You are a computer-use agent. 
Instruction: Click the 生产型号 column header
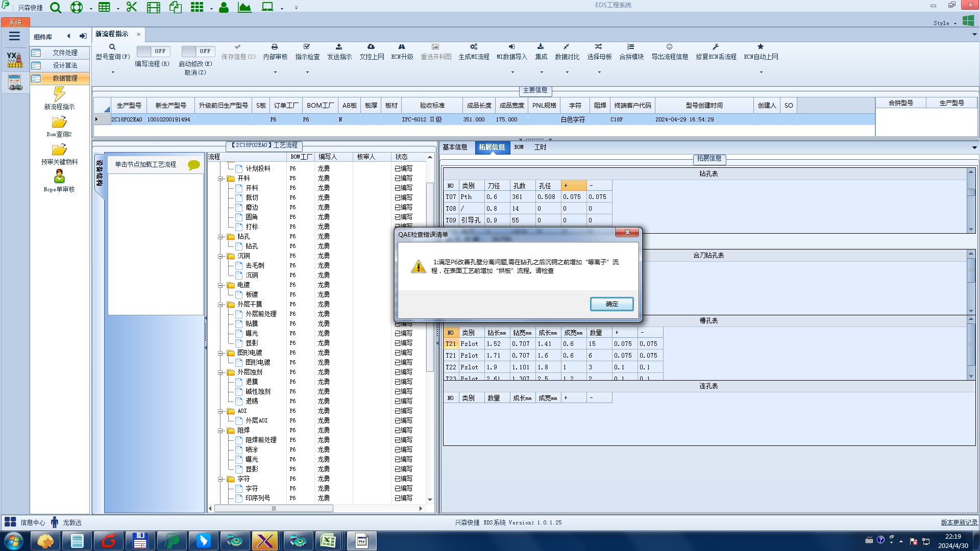click(129, 106)
